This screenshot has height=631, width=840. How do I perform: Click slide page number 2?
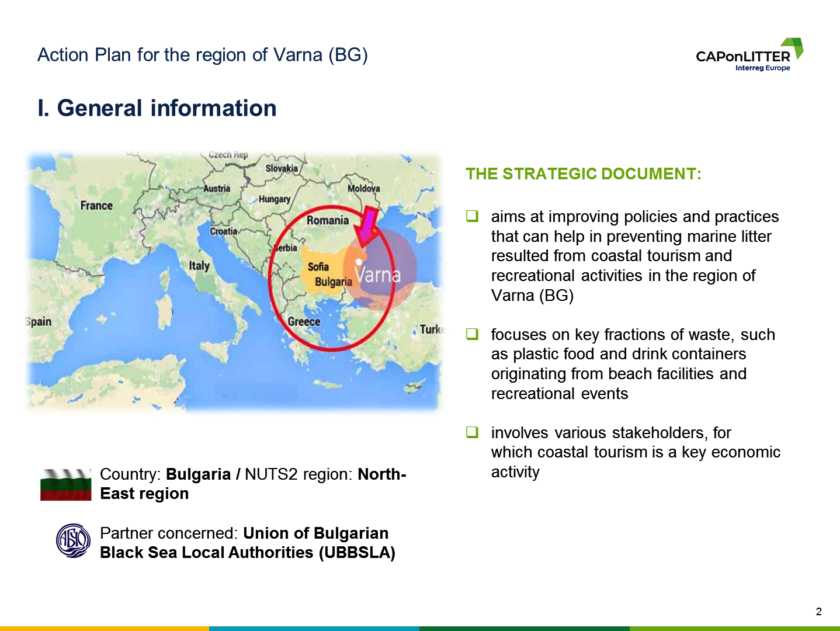coord(819,612)
